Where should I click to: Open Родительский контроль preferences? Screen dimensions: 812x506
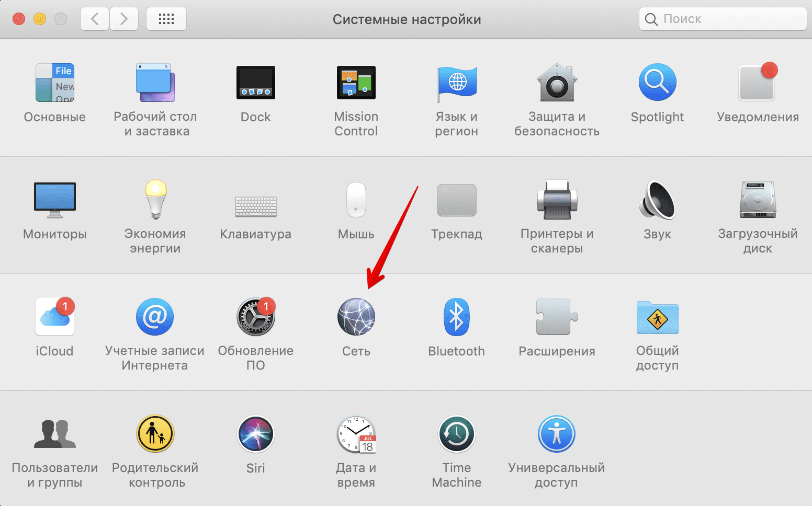(155, 433)
